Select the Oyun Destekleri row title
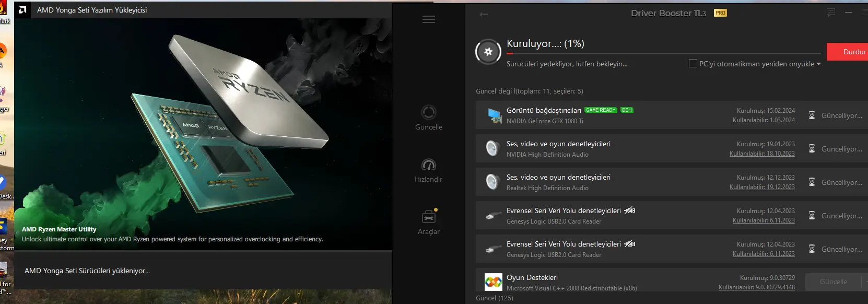Image resolution: width=868 pixels, height=304 pixels. pos(532,277)
